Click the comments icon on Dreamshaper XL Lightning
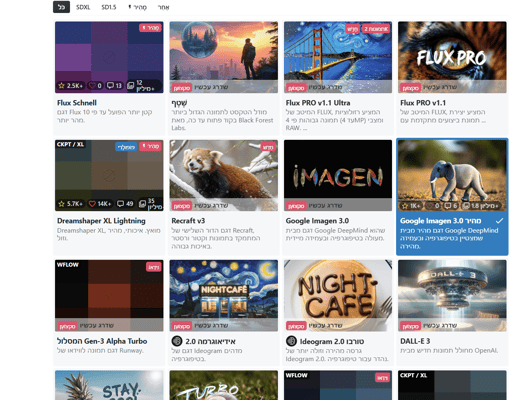This screenshot has width=532, height=400. 120,204
